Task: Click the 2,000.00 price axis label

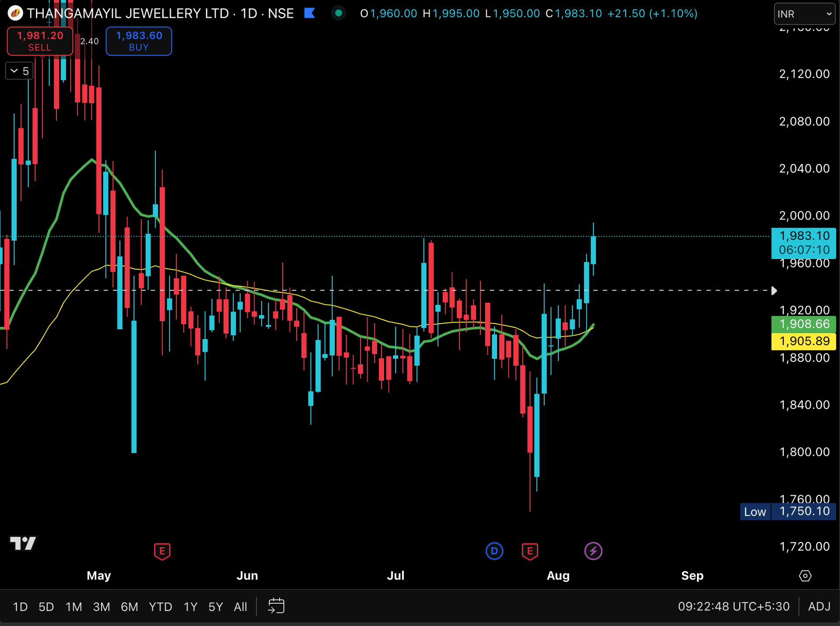Action: coord(804,216)
